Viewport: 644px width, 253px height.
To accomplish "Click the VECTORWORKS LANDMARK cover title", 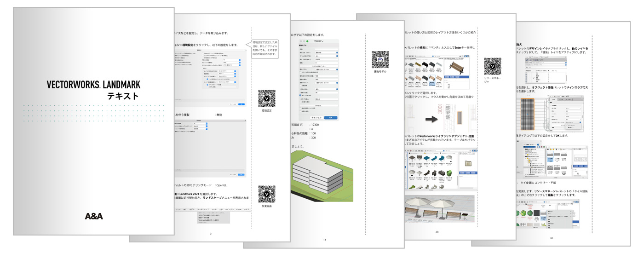I will point(93,85).
